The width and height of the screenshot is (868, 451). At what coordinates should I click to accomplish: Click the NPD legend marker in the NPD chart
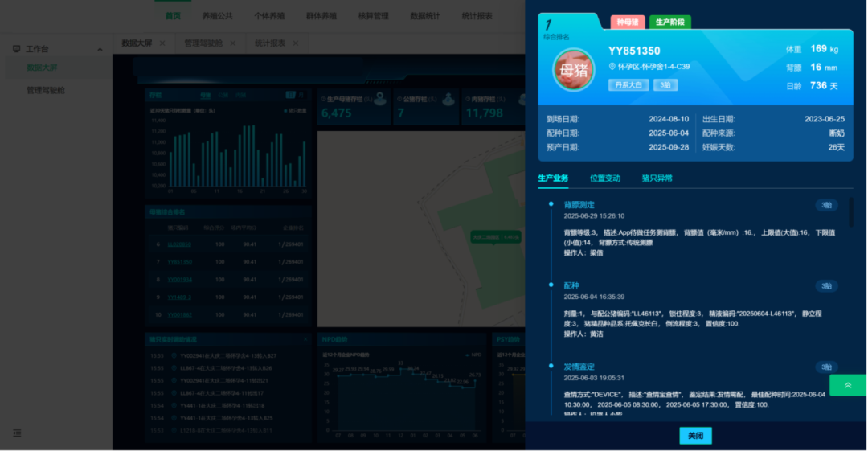click(x=467, y=355)
